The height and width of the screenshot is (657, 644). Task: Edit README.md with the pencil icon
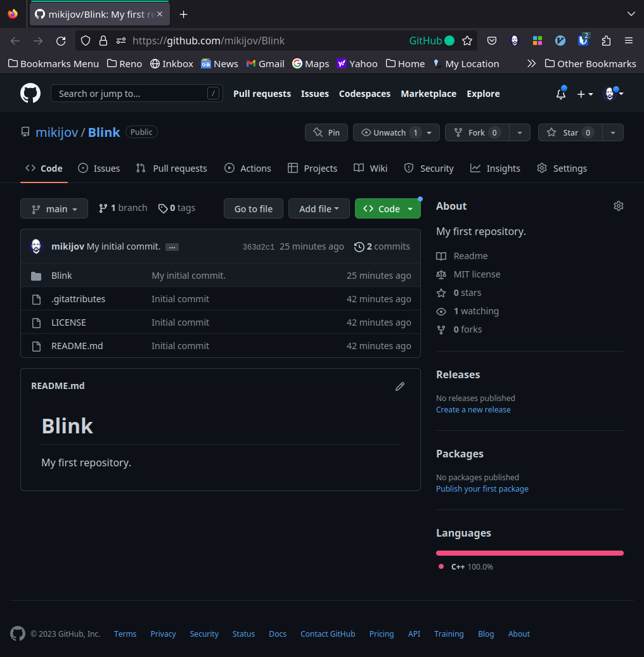point(400,386)
